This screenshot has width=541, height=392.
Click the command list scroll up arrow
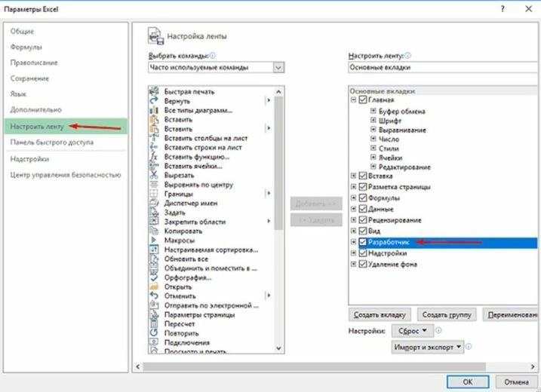pyautogui.click(x=278, y=92)
